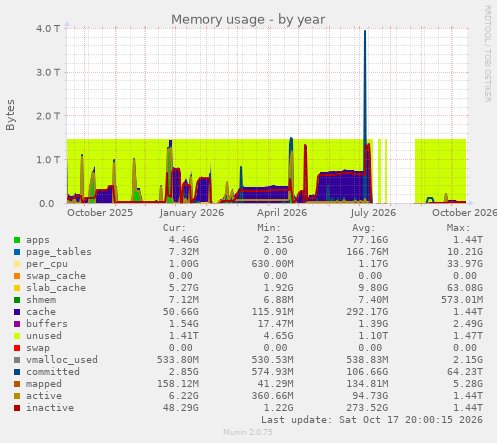Select the 'per_cpu' legend label
497x443 pixels.
[x=47, y=264]
